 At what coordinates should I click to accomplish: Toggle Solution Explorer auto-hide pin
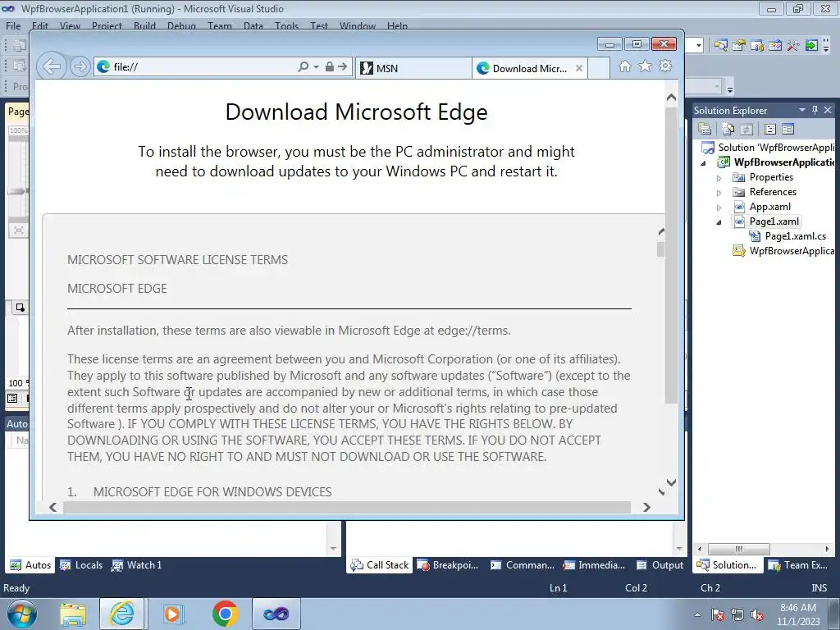[x=815, y=110]
